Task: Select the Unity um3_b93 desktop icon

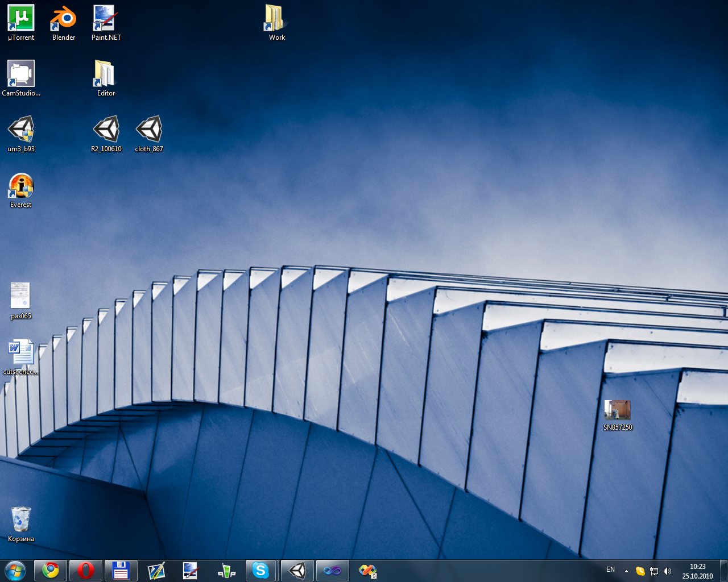Action: point(21,130)
